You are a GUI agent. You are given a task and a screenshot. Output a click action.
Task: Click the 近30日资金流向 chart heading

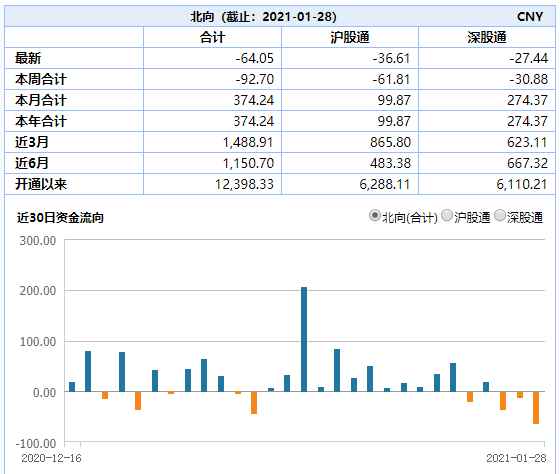click(60, 217)
